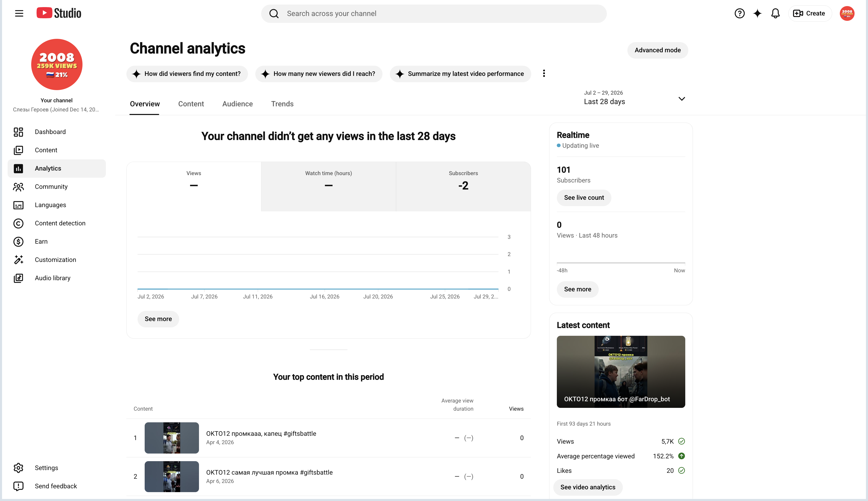This screenshot has width=868, height=501.
Task: Click 'First 93 days 21 hours' text
Action: coord(583,424)
